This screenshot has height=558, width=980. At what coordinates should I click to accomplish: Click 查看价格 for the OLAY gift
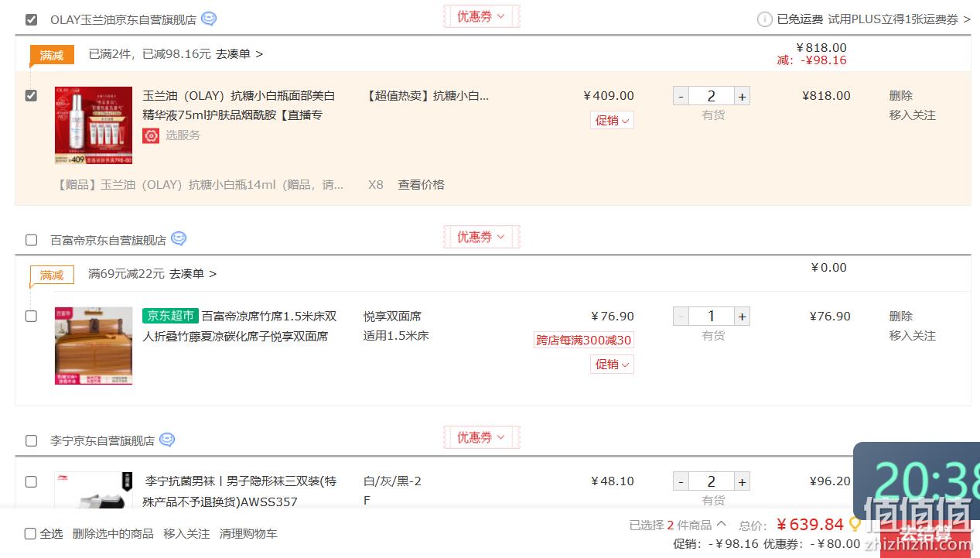[421, 185]
